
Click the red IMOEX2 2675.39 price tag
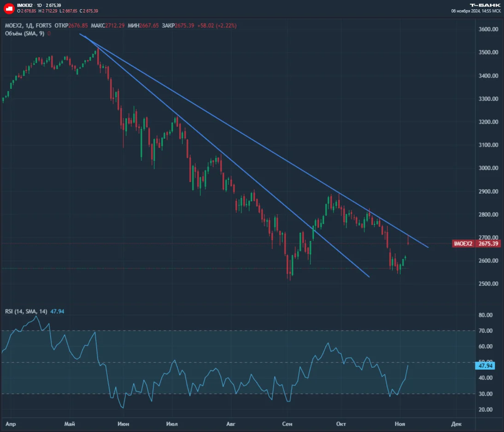click(x=476, y=243)
